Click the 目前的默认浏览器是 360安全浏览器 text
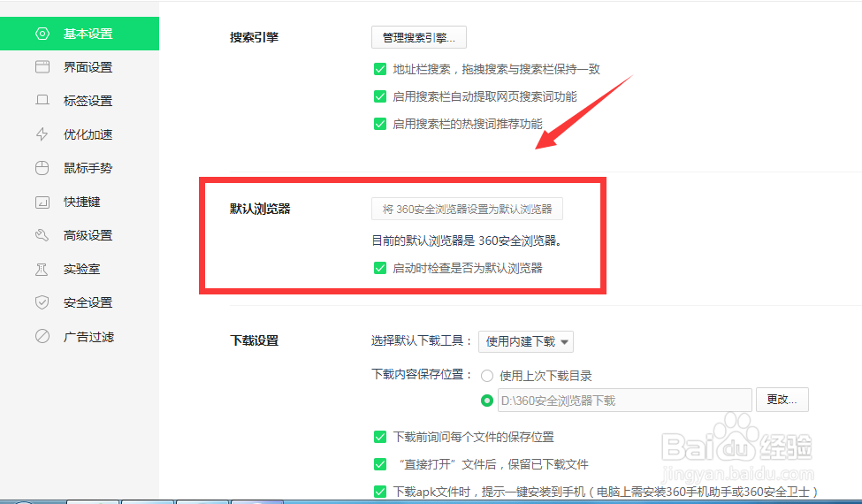The width and height of the screenshot is (862, 504). click(x=467, y=241)
